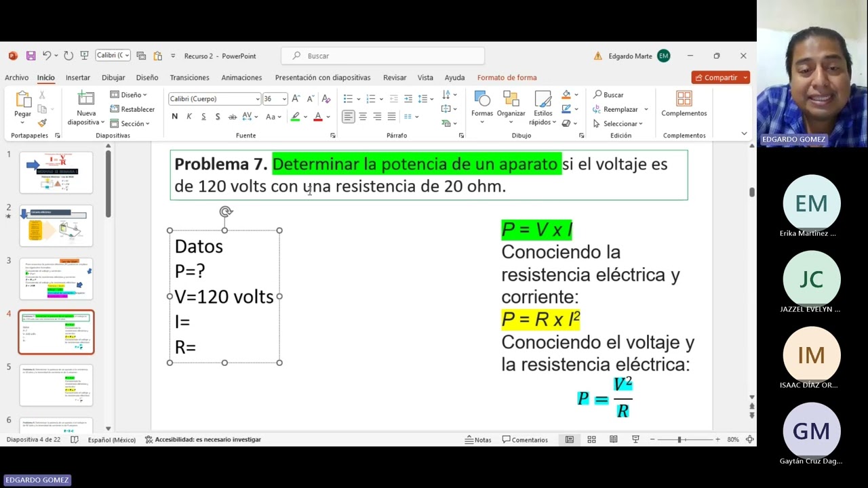Image resolution: width=868 pixels, height=488 pixels.
Task: Click Buscar in the Edición group
Action: pos(608,95)
